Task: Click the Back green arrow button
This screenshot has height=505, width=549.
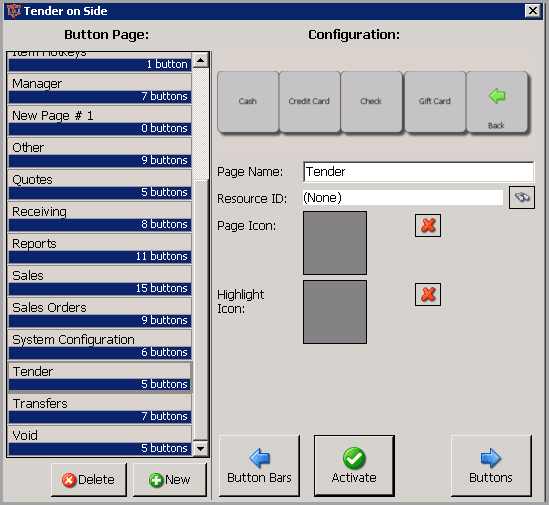Action: pos(497,102)
